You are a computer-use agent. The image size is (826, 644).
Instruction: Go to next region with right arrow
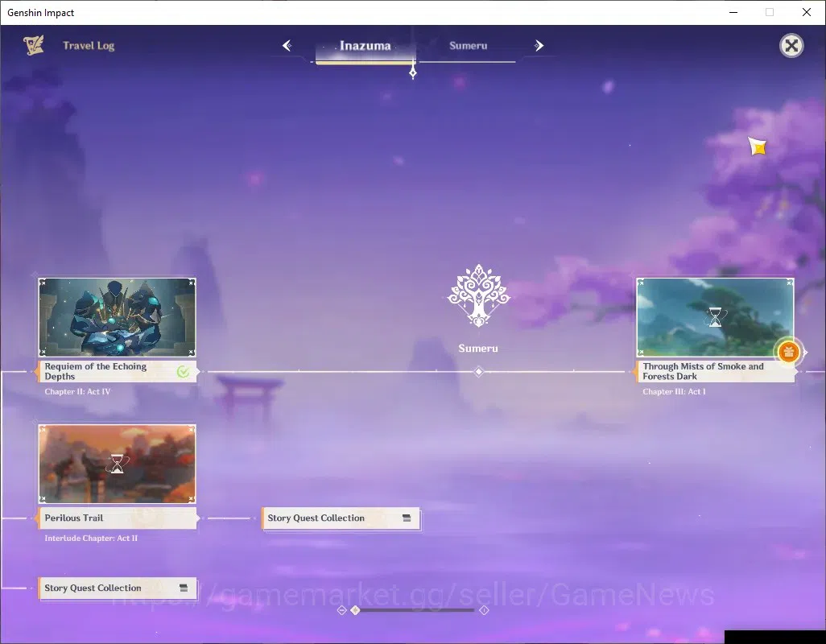(539, 46)
